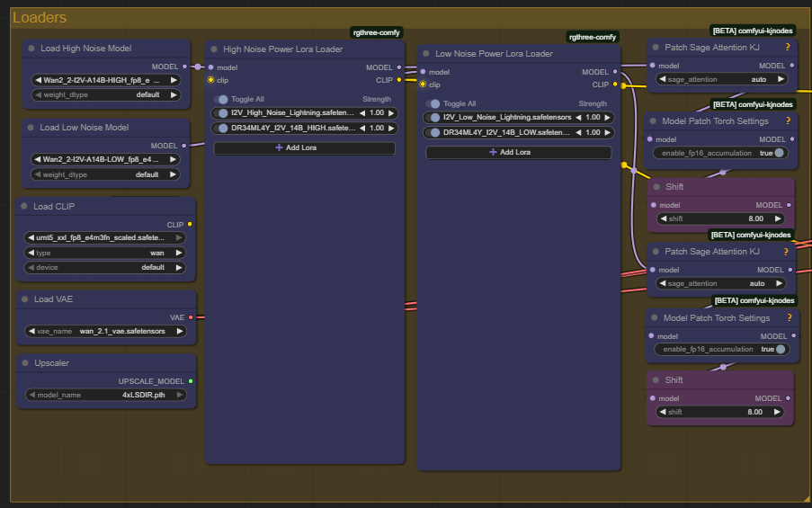
Task: Click the Loaders group title
Action: click(x=40, y=16)
